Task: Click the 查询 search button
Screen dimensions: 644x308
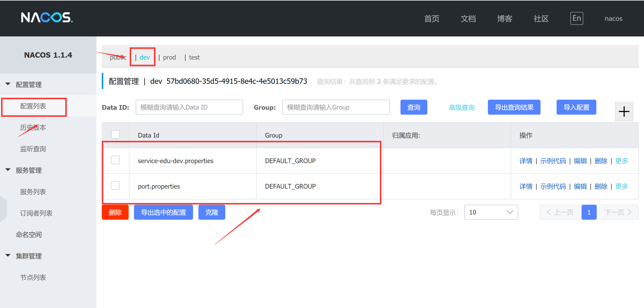Action: pos(414,107)
